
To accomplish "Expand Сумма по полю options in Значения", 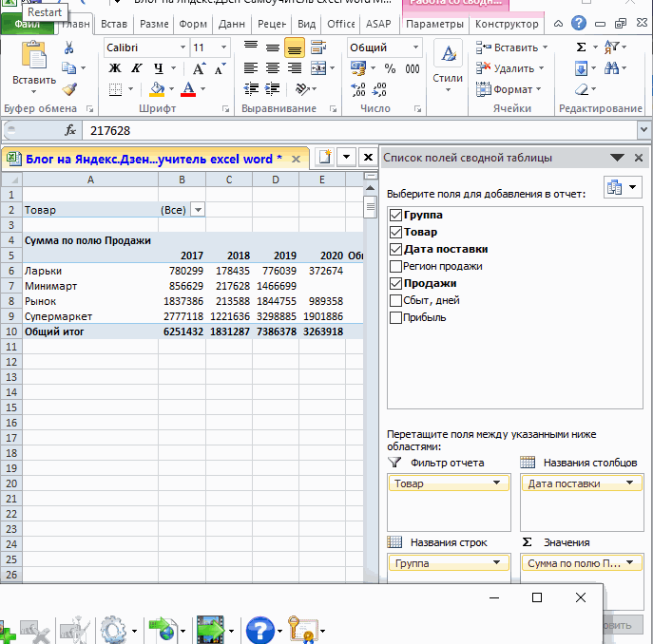I will (629, 563).
